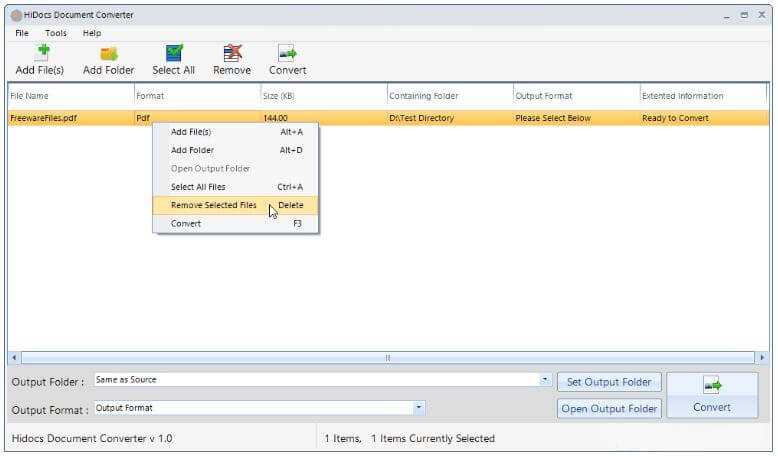Click the HiDocs app icon in title bar
Viewport: 778px width, 456px height.
point(16,15)
